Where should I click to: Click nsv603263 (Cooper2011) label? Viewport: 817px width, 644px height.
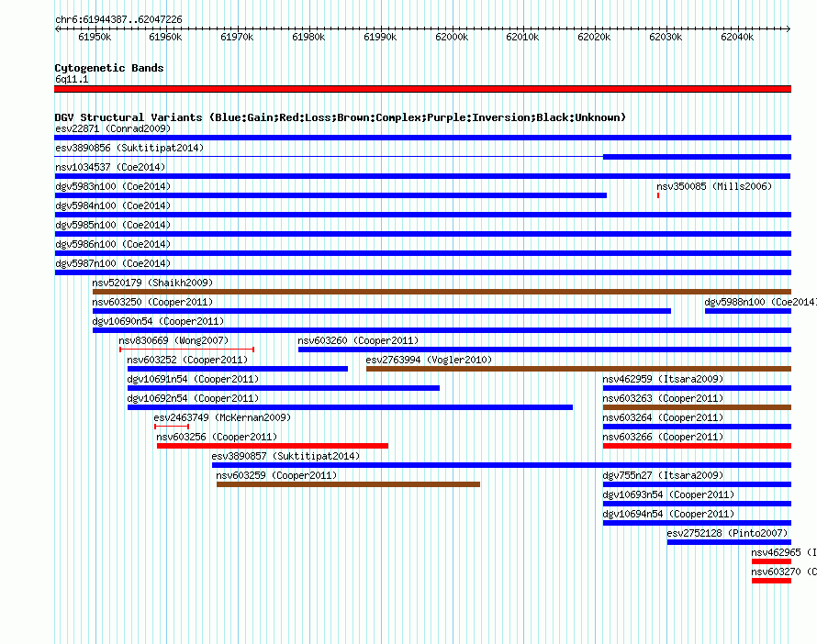point(663,398)
